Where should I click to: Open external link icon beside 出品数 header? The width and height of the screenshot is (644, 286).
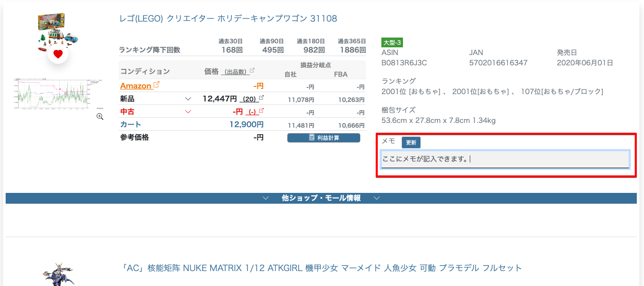pos(252,71)
